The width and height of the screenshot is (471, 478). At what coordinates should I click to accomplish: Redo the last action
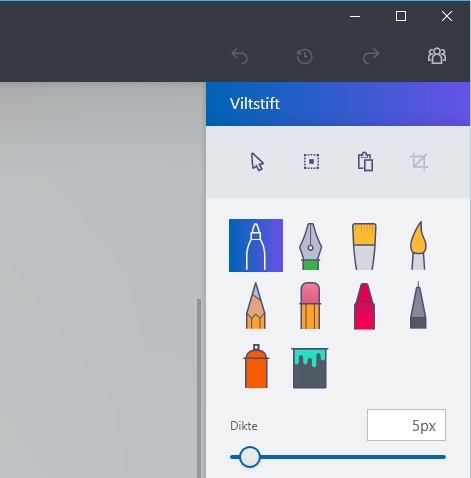coord(371,56)
